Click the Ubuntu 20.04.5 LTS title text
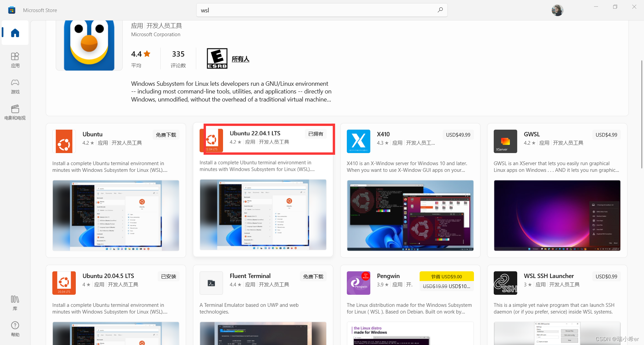Viewport: 644px width, 345px height. point(108,276)
